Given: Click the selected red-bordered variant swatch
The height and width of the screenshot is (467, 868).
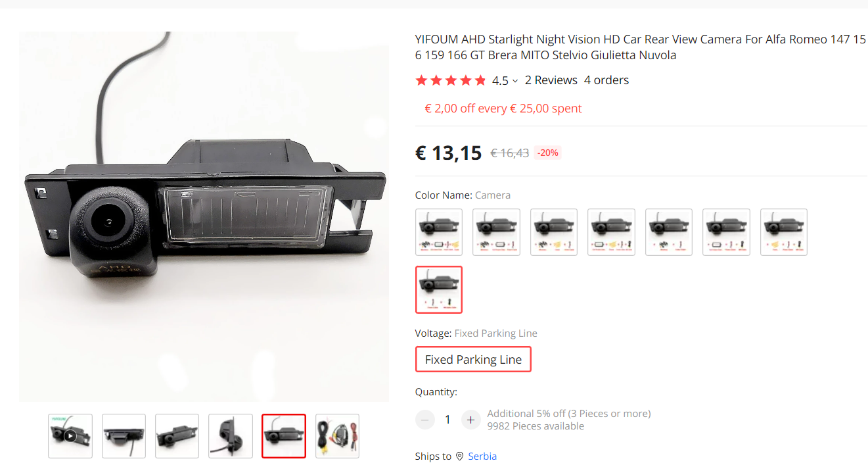Looking at the screenshot, I should (439, 289).
